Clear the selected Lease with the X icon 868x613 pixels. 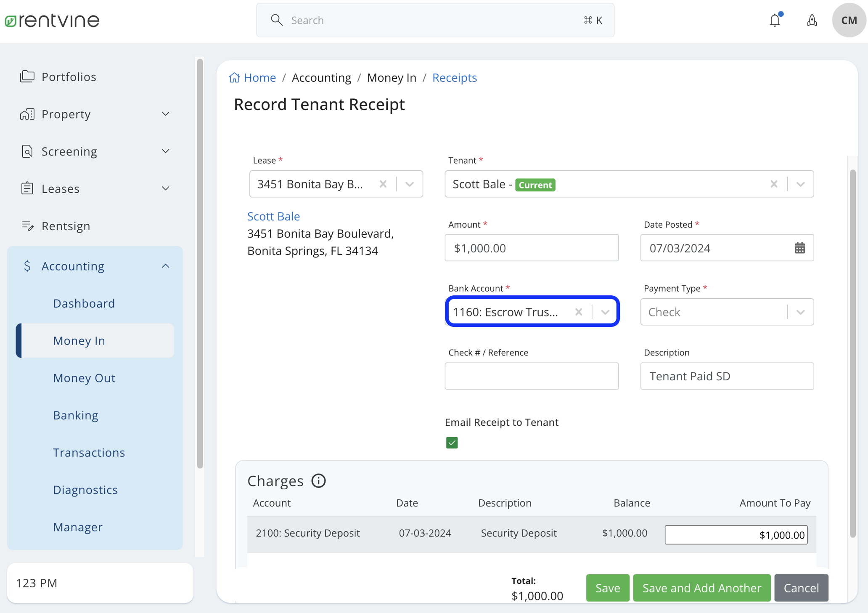point(383,184)
